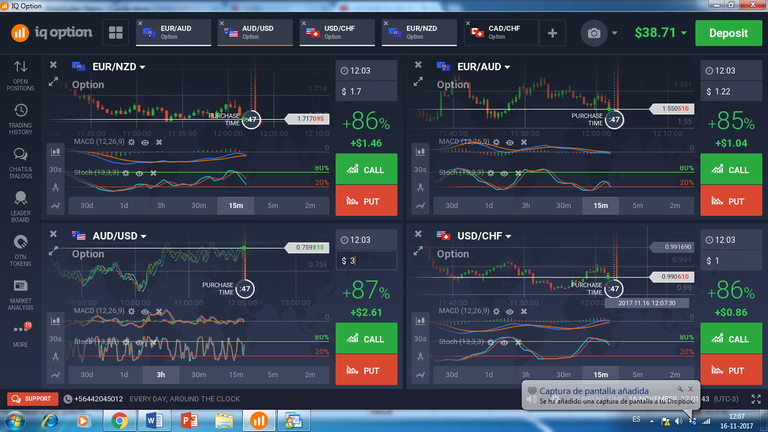Click PUT on the EUR/AUD panel
Screen dimensions: 768x432
731,201
